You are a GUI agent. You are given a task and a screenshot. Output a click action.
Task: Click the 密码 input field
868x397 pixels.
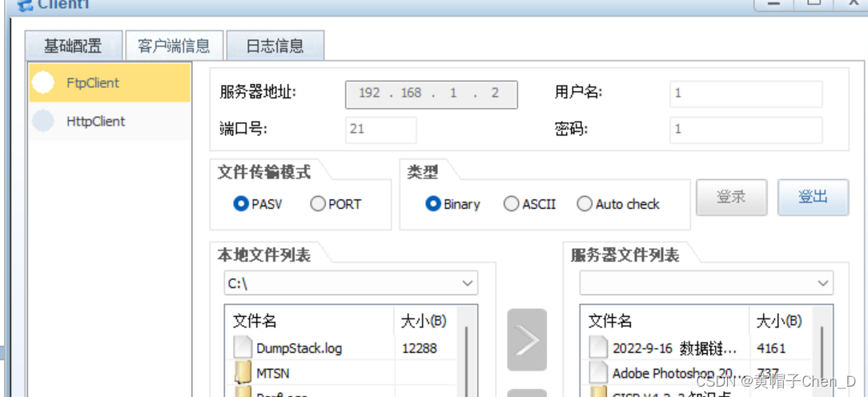click(x=745, y=130)
